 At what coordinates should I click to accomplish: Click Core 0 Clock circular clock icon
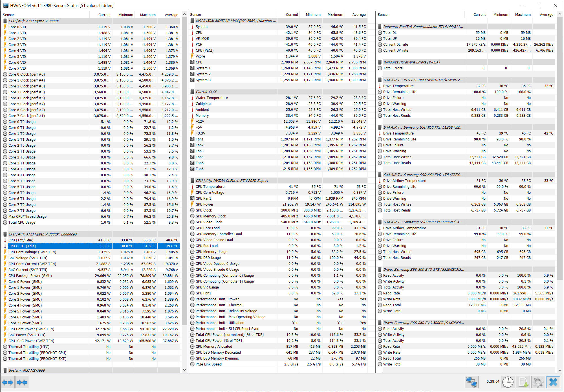tap(5, 74)
